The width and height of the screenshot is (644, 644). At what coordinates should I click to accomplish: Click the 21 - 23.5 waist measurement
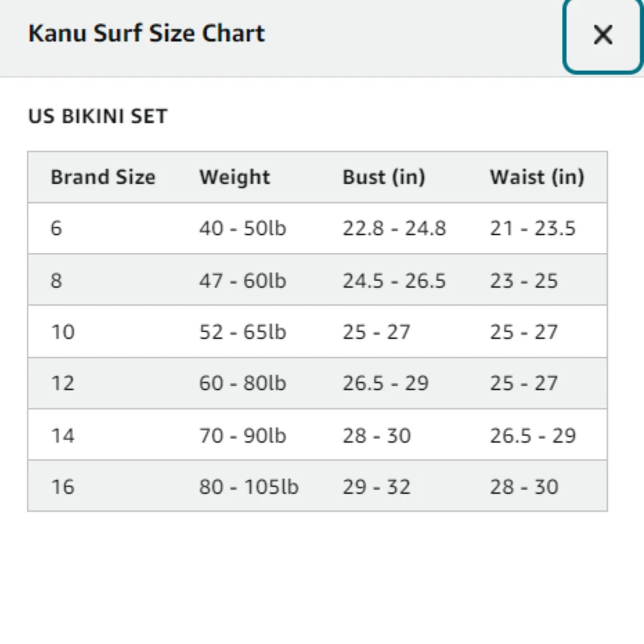pyautogui.click(x=533, y=228)
